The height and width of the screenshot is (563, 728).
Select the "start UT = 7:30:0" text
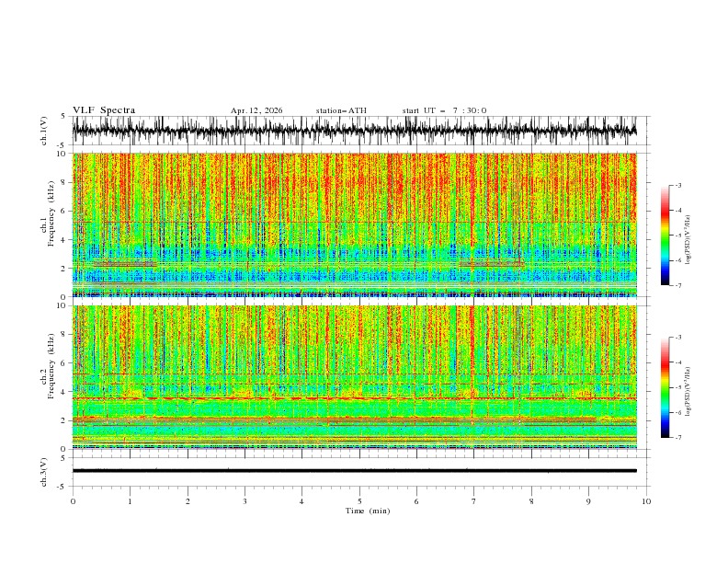pos(444,110)
